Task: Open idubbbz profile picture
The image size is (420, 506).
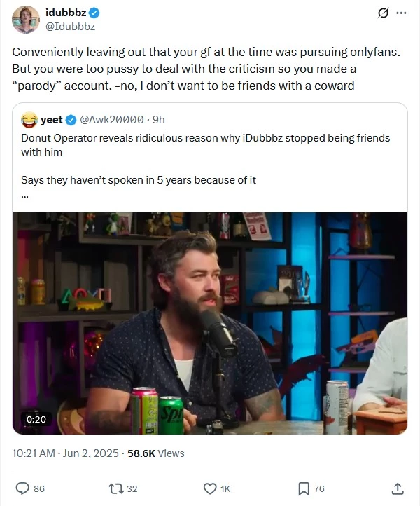Action: [25, 20]
